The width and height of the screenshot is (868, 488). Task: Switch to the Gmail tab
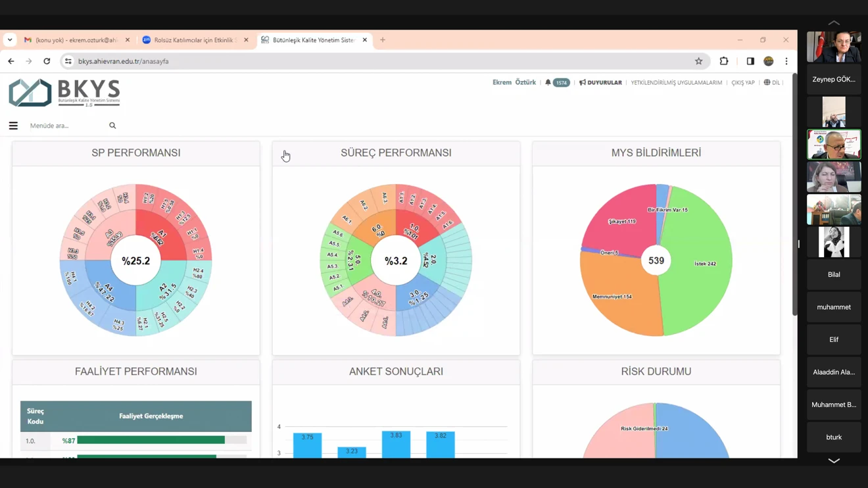(x=76, y=40)
